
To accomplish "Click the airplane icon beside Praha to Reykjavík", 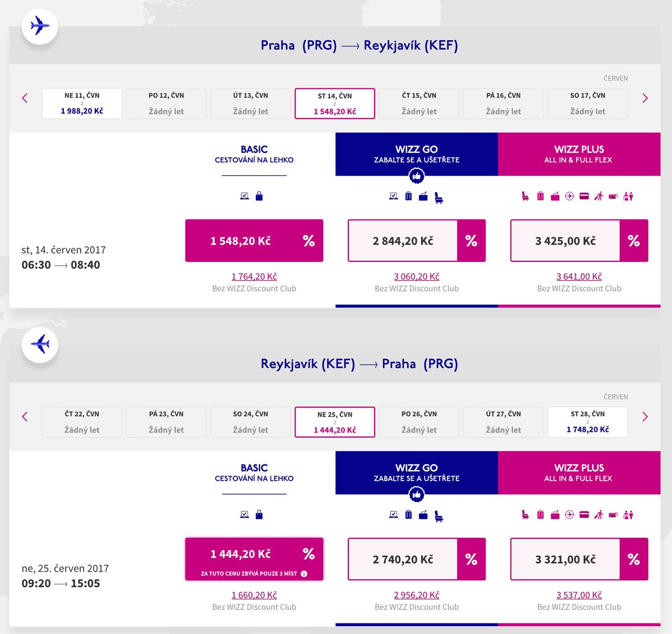I will click(x=40, y=26).
